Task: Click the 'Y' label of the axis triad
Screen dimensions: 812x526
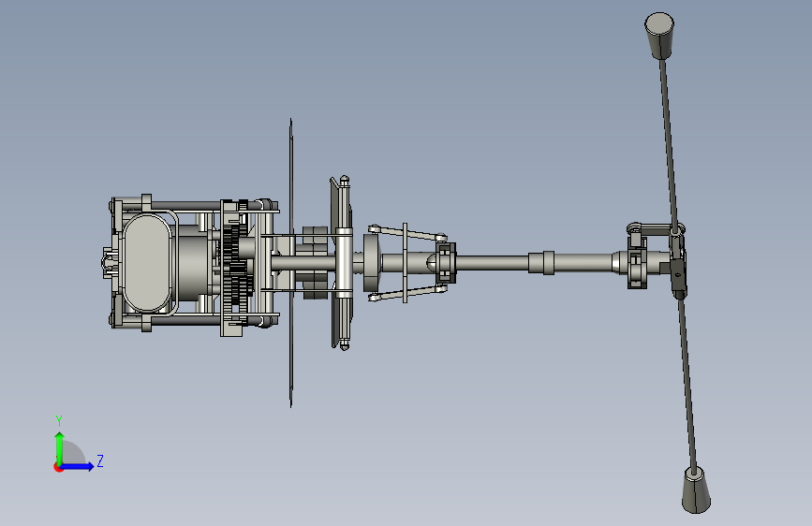Action: pyautogui.click(x=59, y=420)
